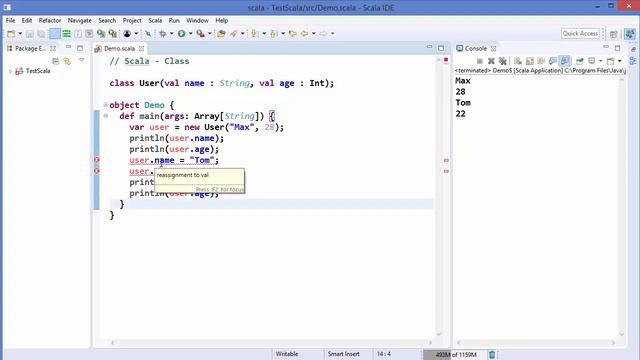The image size is (640, 360).
Task: Run the garbage collector trash icon
Action: coord(492,354)
